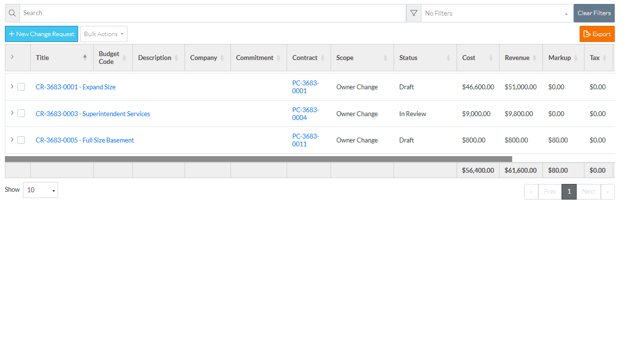Viewport: 625px width, 364px height.
Task: Open the No Filters dropdown
Action: point(497,13)
